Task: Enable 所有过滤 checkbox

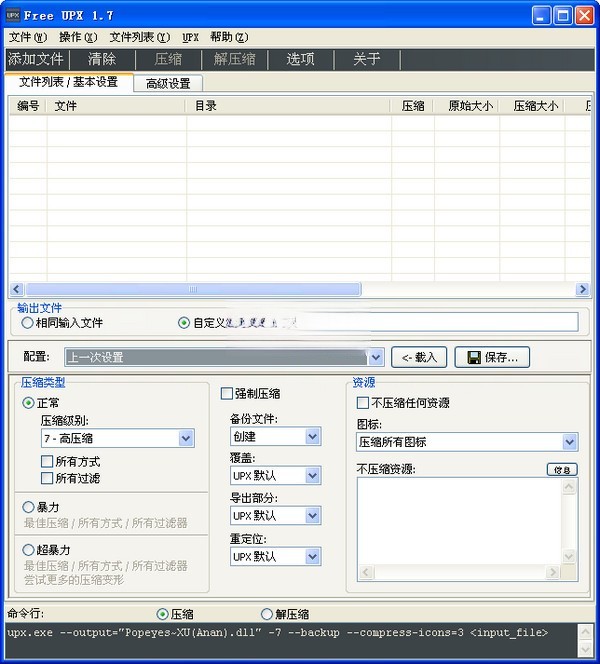Action: tap(71, 479)
